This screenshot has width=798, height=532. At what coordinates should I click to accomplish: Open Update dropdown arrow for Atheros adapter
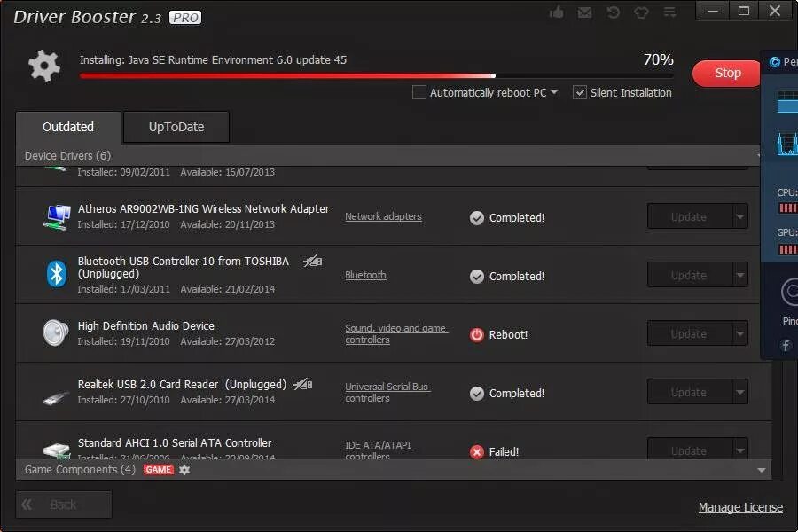tap(740, 217)
